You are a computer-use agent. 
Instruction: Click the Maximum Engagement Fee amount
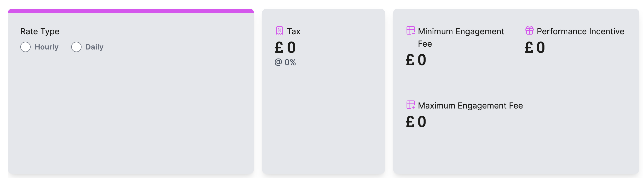click(x=416, y=122)
